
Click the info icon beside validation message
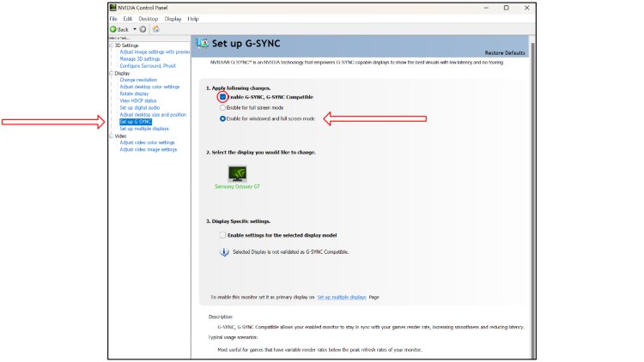[224, 252]
